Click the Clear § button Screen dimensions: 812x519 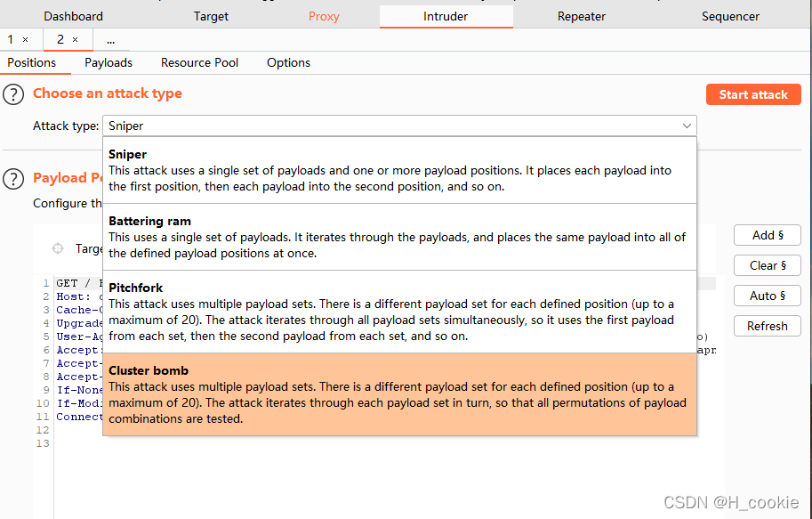(x=768, y=265)
